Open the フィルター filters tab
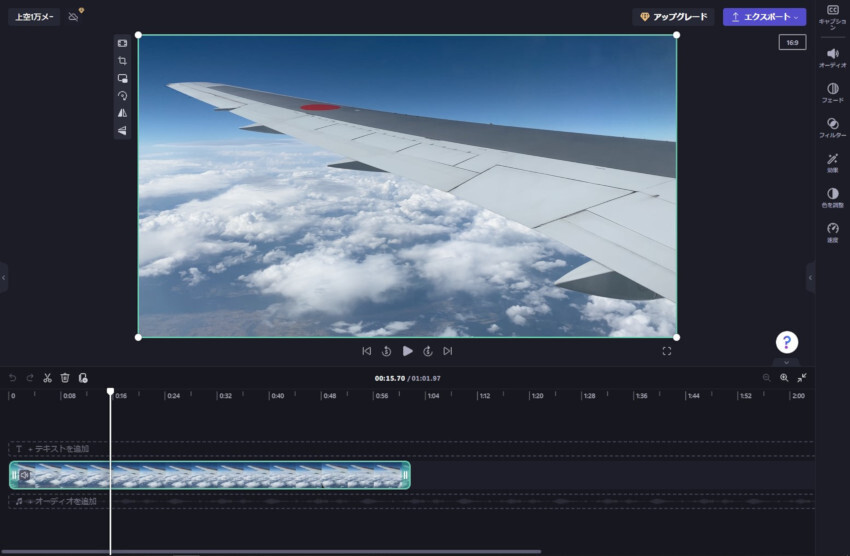 (x=832, y=128)
